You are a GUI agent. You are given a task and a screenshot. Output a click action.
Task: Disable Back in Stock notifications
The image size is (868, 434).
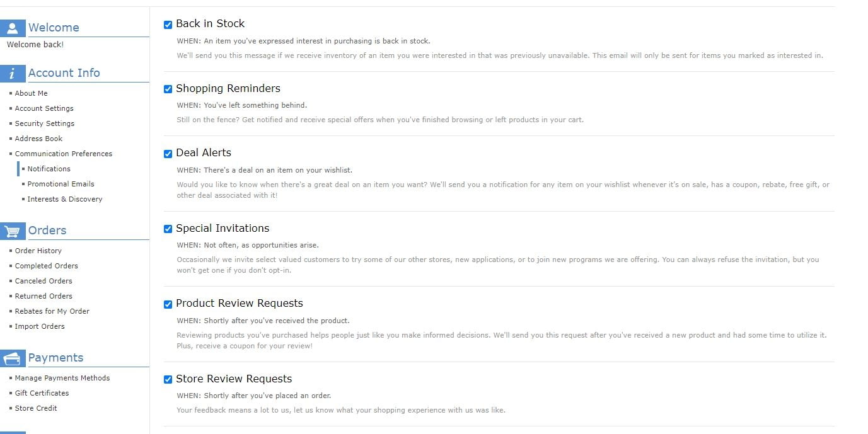point(168,25)
